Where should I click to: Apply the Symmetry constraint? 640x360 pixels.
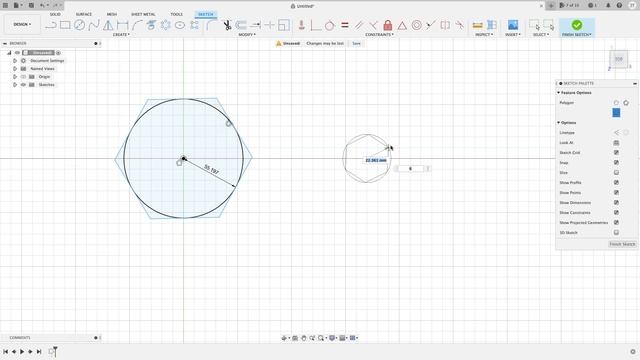pyautogui.click(x=445, y=25)
